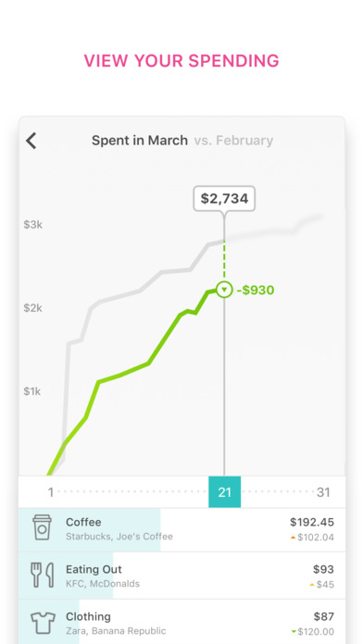Tap the Spent in March title

[x=139, y=141]
